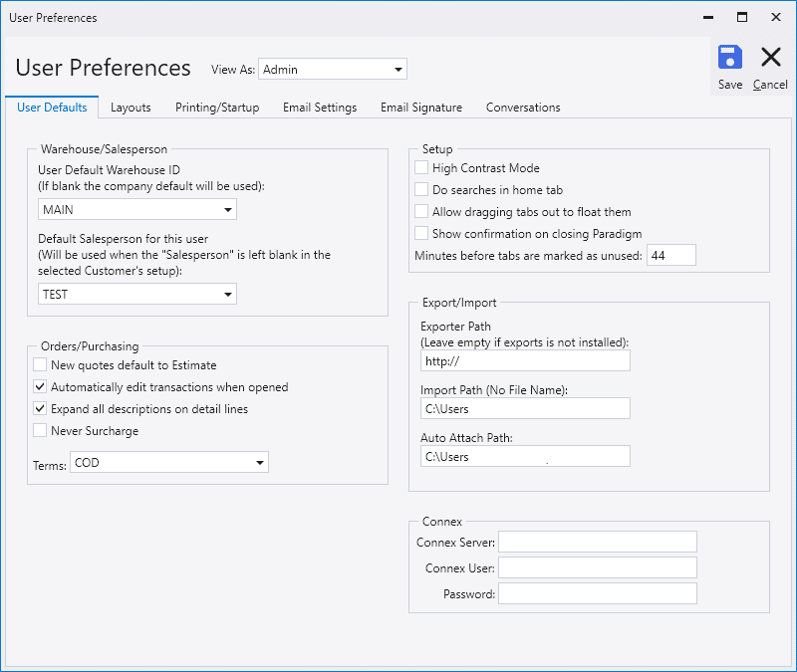Enable High Contrast Mode checkbox

422,168
